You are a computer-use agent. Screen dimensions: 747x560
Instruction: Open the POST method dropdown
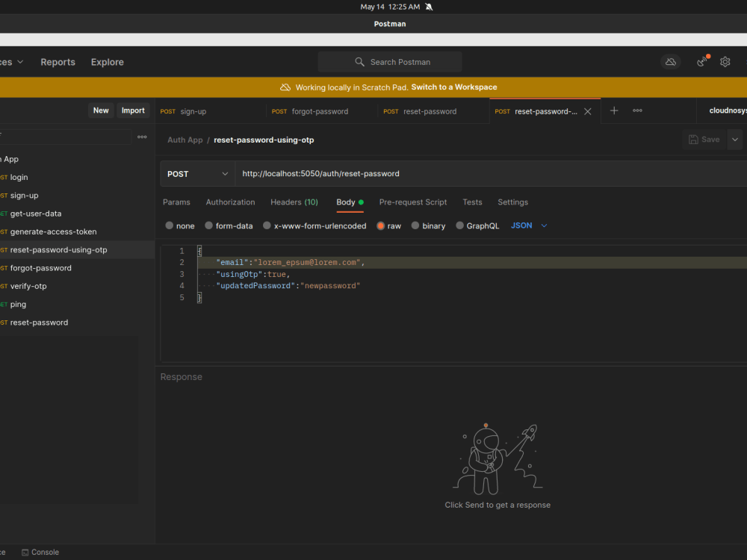tap(198, 174)
